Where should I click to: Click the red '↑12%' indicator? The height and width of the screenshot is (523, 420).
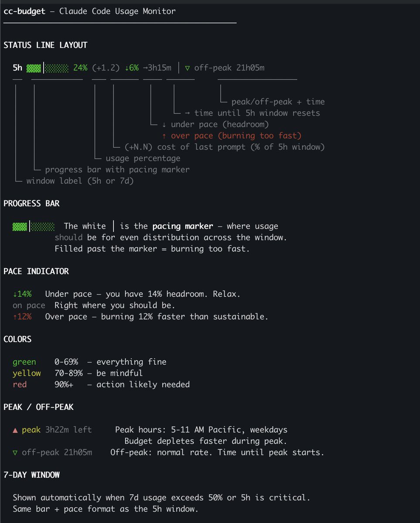[22, 316]
